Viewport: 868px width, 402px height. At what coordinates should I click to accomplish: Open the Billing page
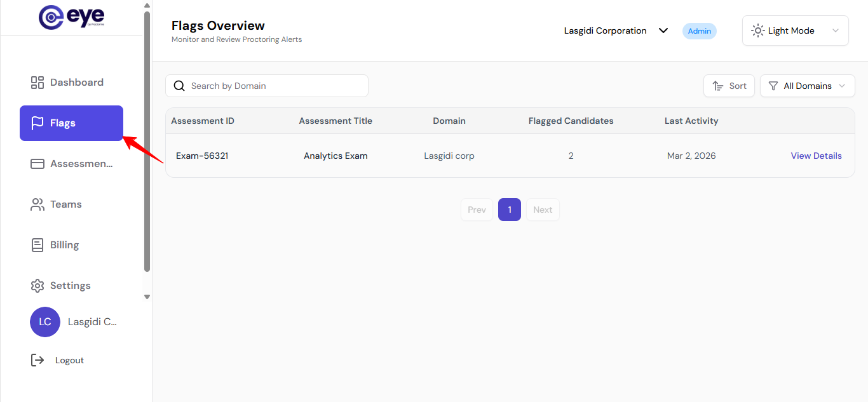point(71,245)
